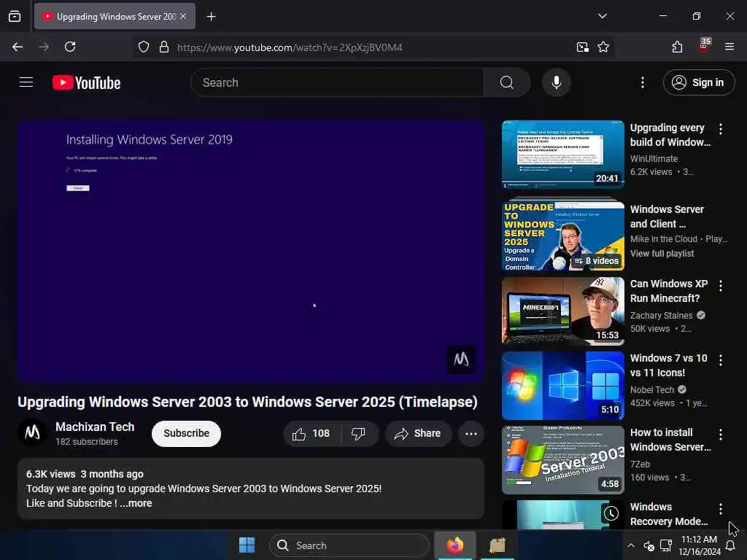Open picture-in-picture from the address bar
Screen dimensions: 747x560
point(582,47)
